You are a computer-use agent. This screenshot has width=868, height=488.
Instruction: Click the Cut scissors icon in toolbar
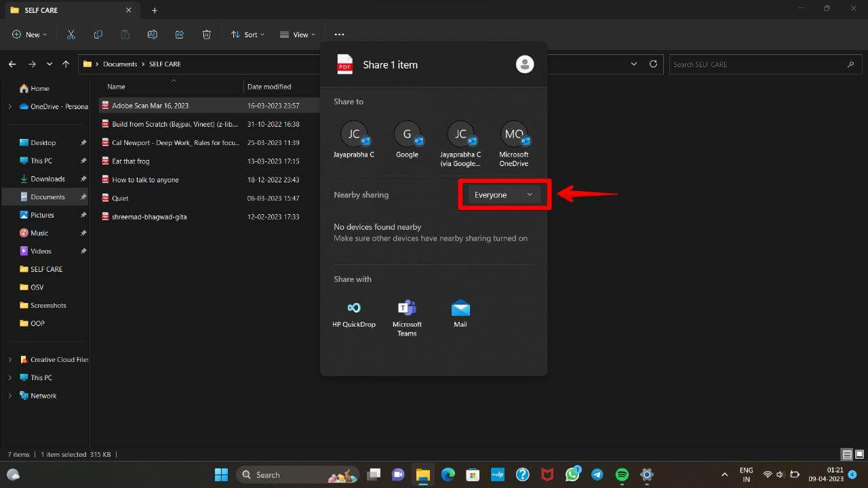point(71,35)
